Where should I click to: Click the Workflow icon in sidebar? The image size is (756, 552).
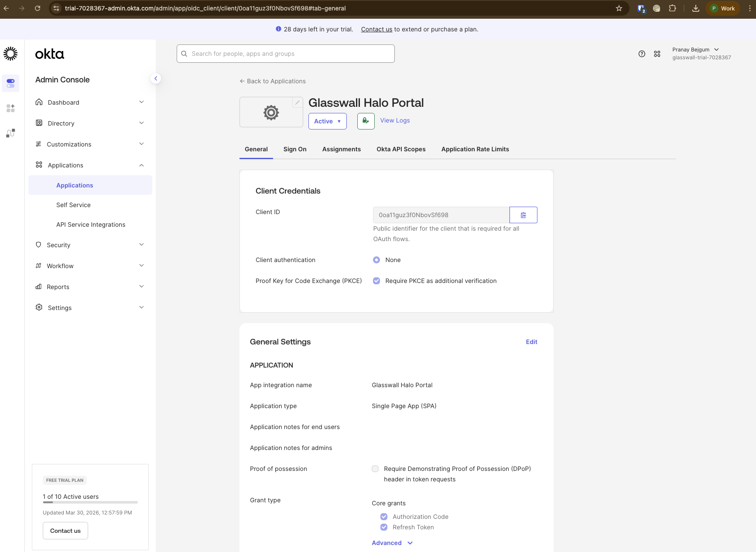tap(38, 266)
